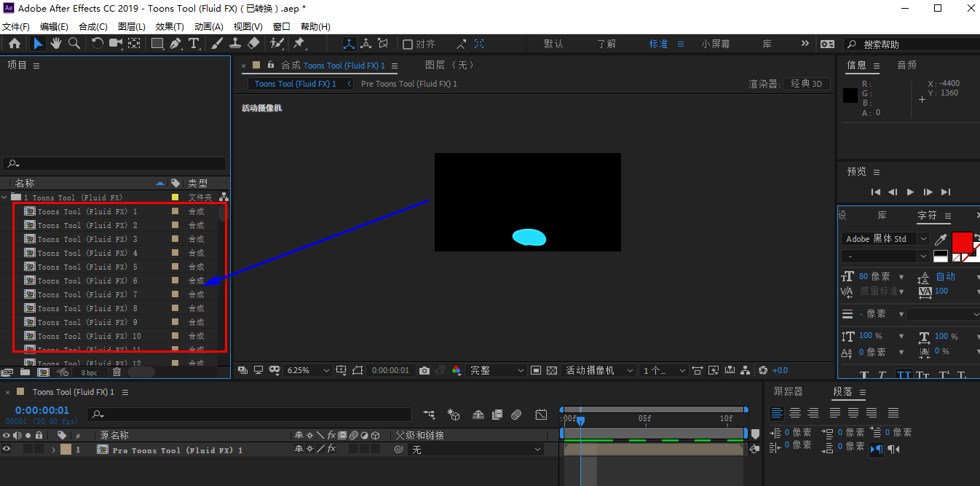Toggle the fast previews button

coord(714,370)
